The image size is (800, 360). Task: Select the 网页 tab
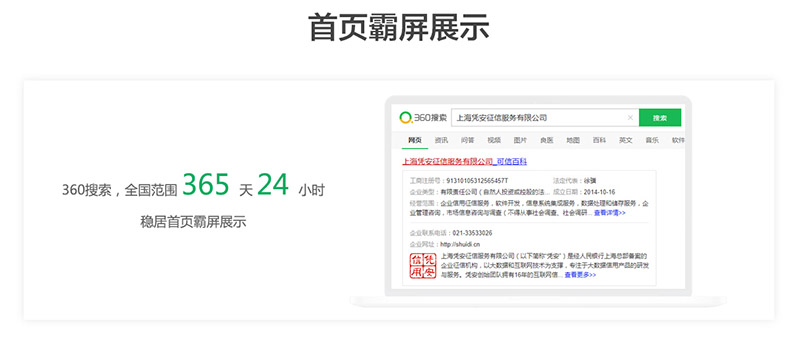point(415,140)
